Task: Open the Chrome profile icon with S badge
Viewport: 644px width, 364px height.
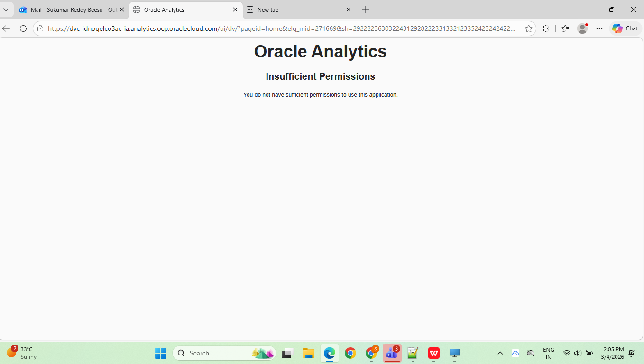Action: [x=371, y=353]
